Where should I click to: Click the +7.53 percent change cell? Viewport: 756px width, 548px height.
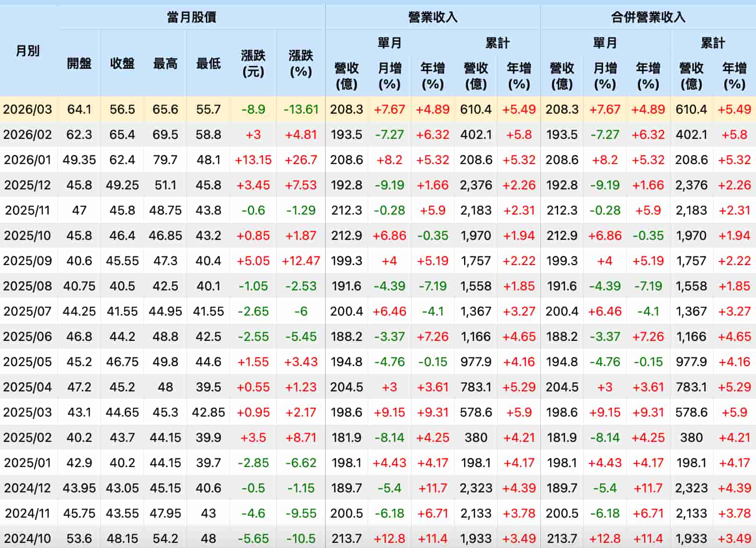(x=301, y=185)
